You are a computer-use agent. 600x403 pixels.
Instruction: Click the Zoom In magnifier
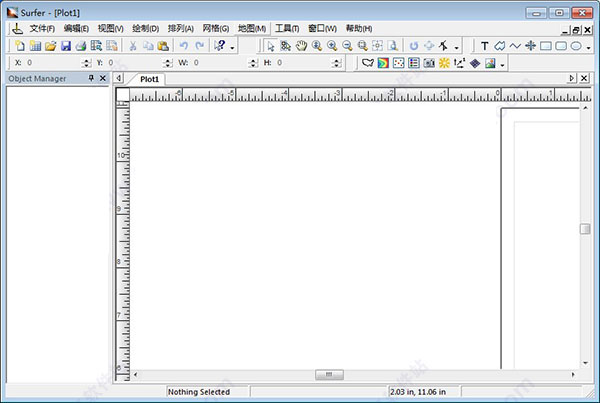(332, 46)
